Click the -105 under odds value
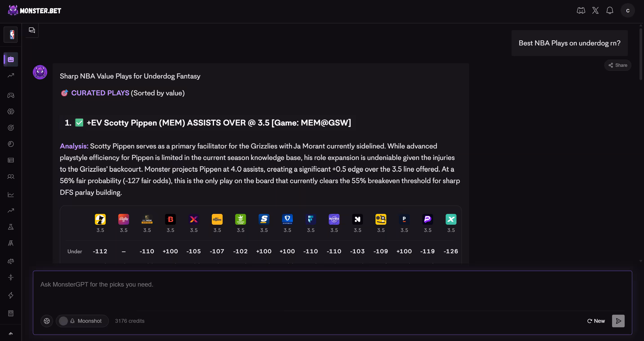Image resolution: width=644 pixels, height=341 pixels. pyautogui.click(x=194, y=251)
